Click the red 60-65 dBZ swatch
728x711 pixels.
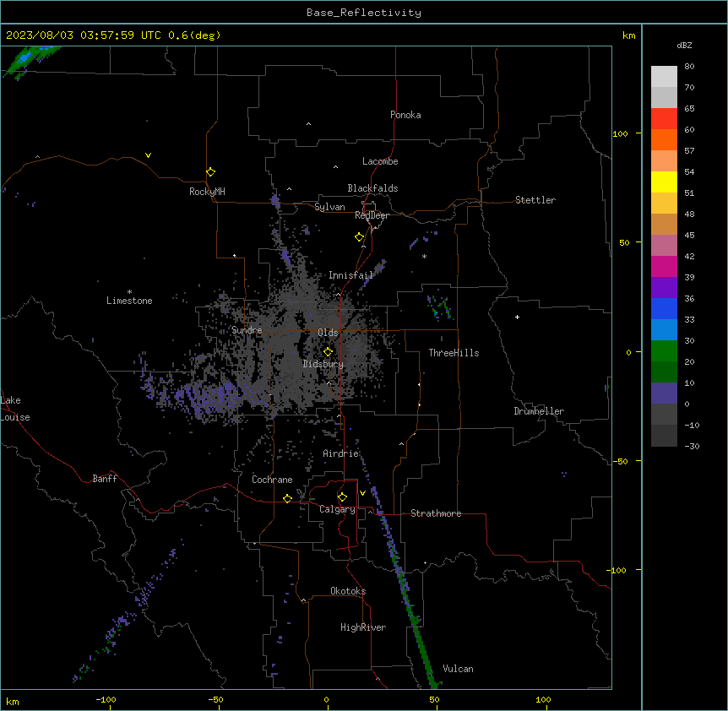click(x=664, y=119)
